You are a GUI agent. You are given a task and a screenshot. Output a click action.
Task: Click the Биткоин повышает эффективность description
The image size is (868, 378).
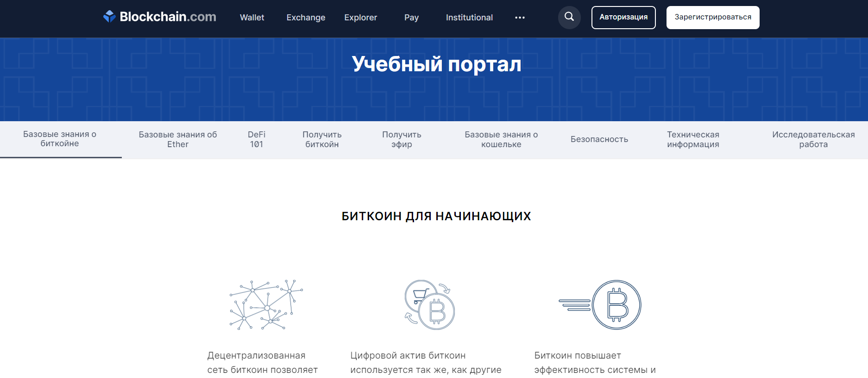point(595,363)
